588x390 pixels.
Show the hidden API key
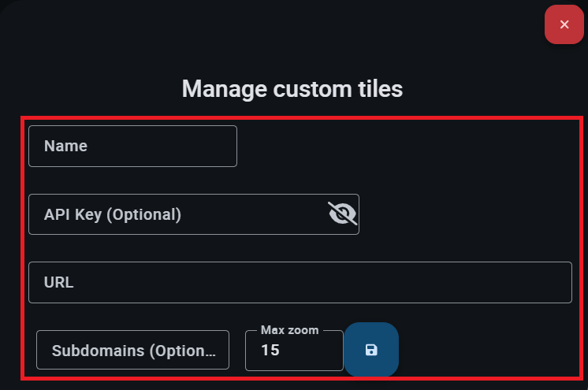pos(342,214)
